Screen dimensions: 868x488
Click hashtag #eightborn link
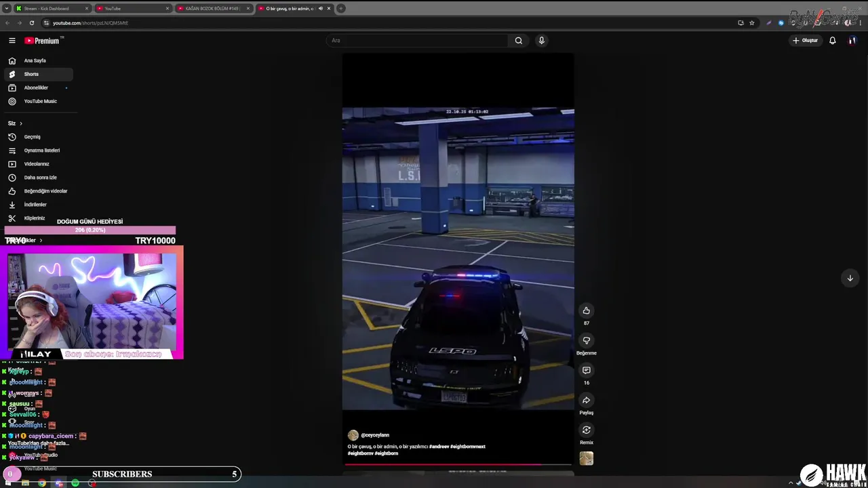point(387,453)
